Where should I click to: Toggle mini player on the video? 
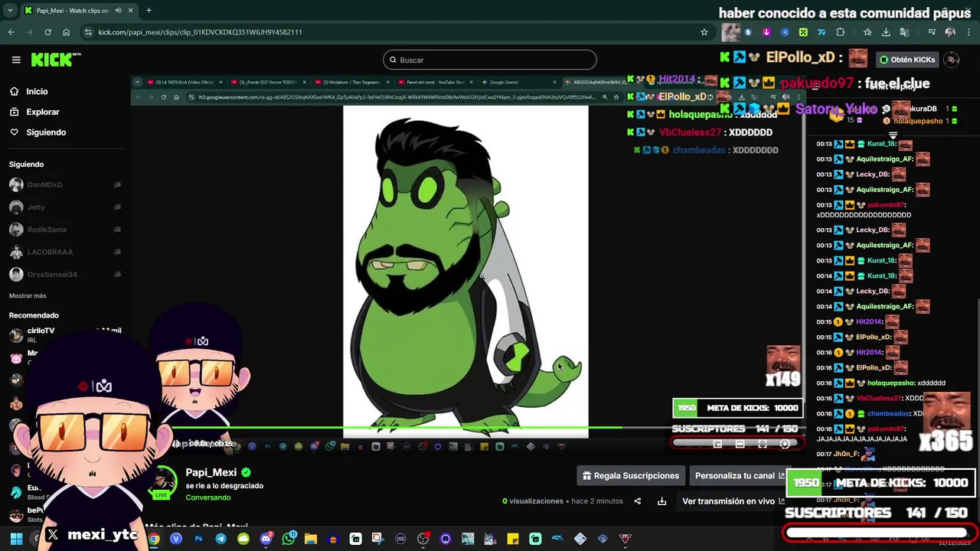(x=717, y=444)
